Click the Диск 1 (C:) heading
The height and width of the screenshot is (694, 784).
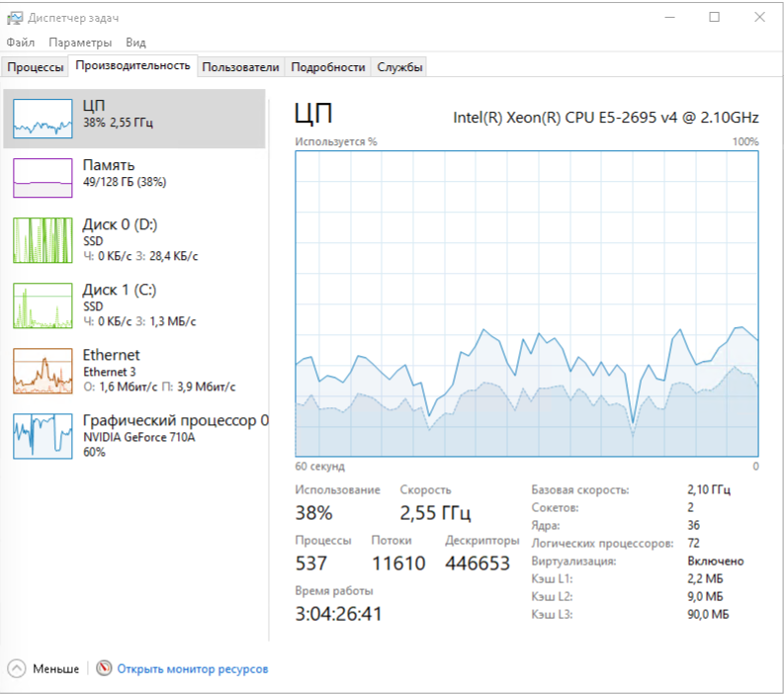click(x=120, y=290)
